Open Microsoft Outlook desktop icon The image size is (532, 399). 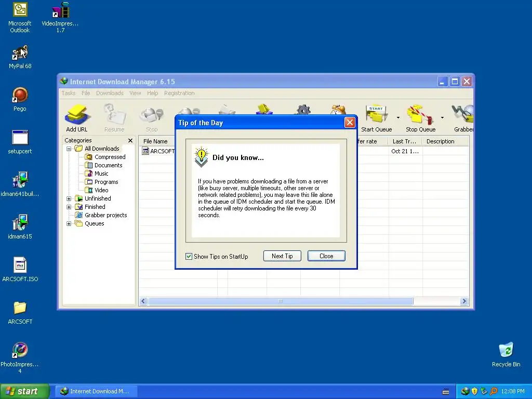tap(20, 17)
